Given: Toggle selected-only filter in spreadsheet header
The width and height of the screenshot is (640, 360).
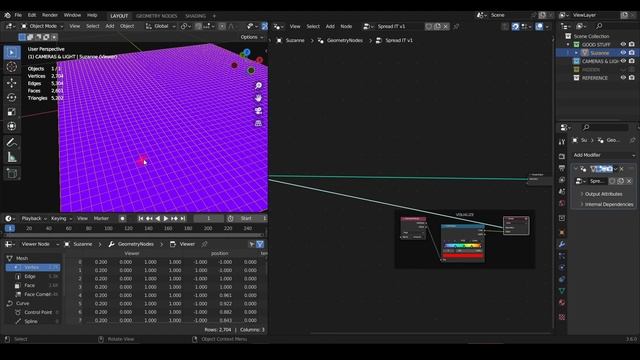Looking at the screenshot, I should coord(251,244).
